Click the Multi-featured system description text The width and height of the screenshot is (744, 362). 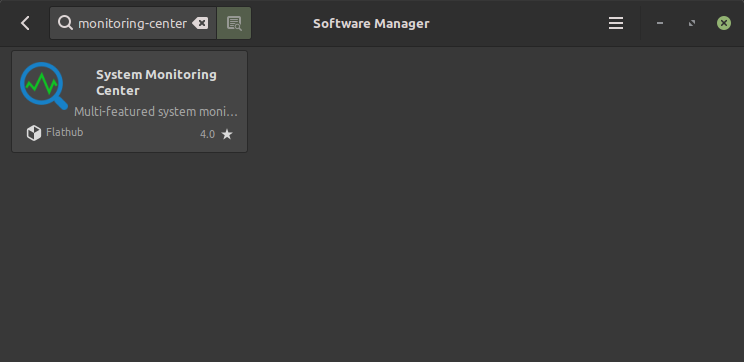tap(156, 112)
